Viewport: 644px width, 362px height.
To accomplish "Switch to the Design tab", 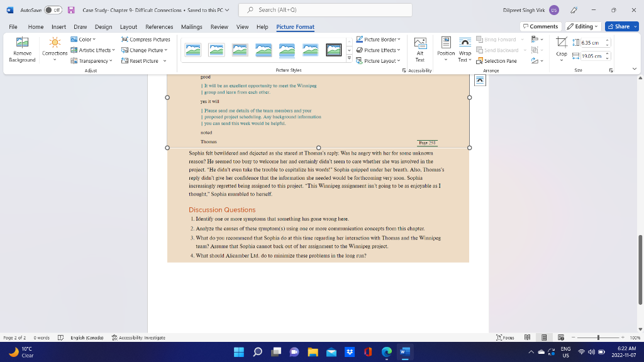I will [104, 26].
